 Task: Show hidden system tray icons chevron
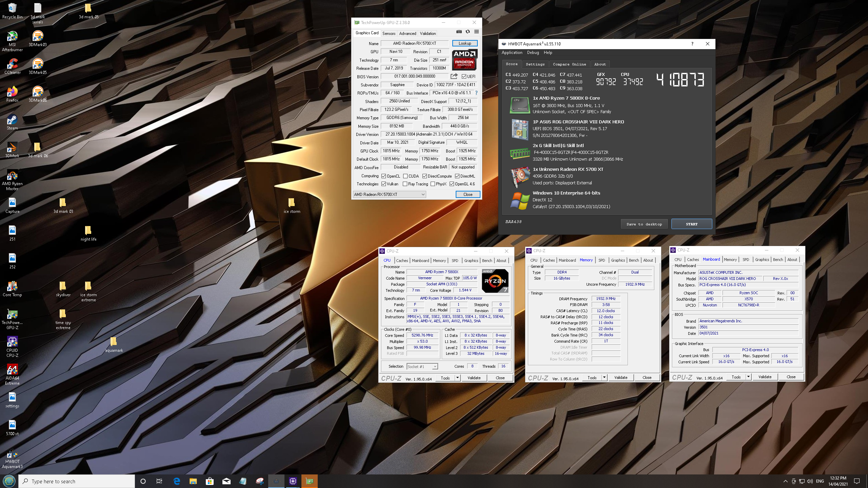click(x=785, y=481)
